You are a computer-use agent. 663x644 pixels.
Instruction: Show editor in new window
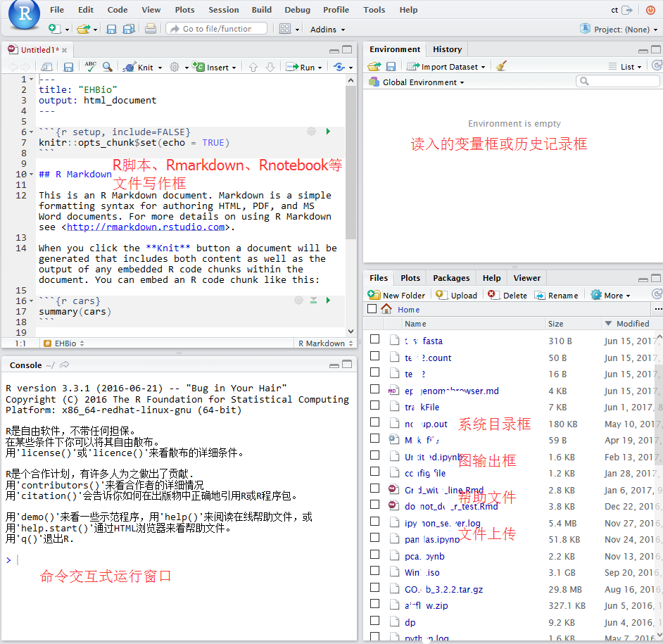(46, 67)
